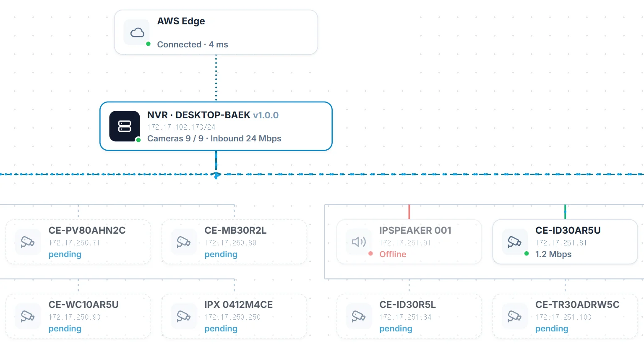This screenshot has height=344, width=644.
Task: Click pending status of IPX 0412M4CE
Action: 221,329
